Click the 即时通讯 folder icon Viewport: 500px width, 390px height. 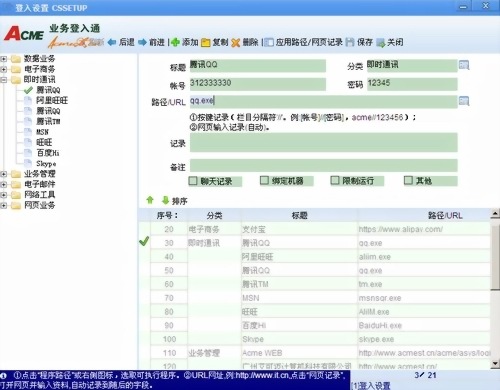point(16,80)
